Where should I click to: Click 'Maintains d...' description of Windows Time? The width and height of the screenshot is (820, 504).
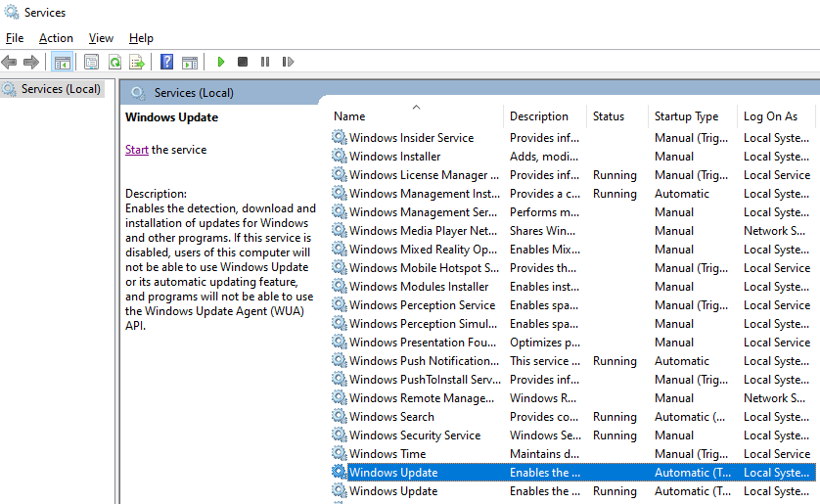[544, 453]
